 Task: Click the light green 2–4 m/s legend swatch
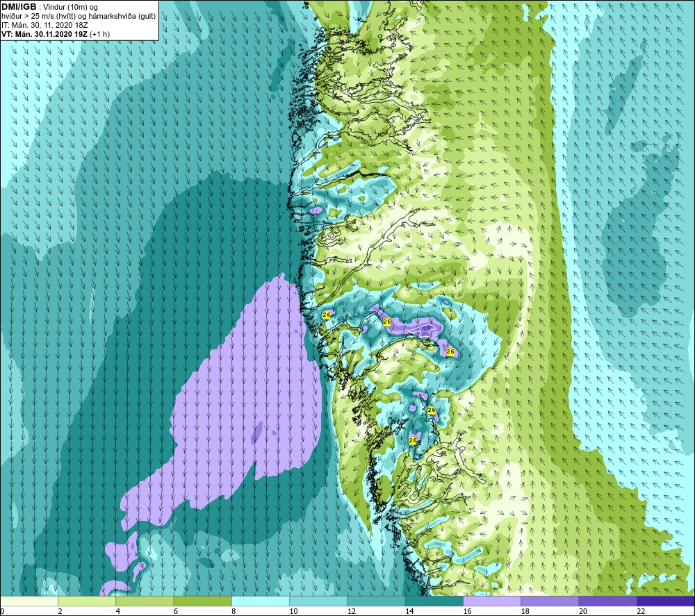click(87, 601)
